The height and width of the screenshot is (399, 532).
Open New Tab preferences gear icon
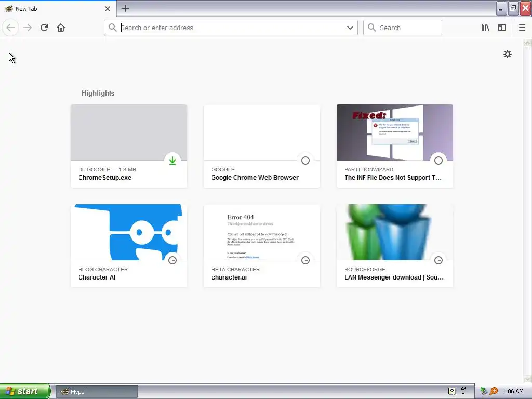507,54
